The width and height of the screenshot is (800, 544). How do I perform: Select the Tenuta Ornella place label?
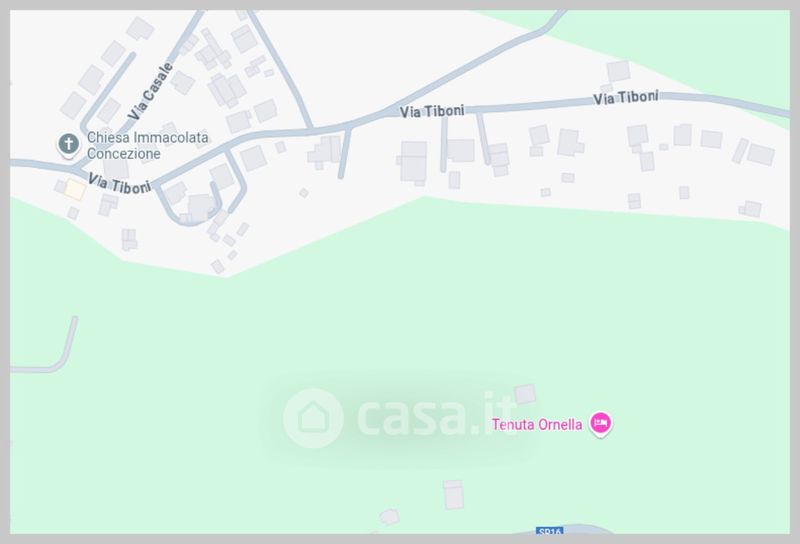point(537,425)
